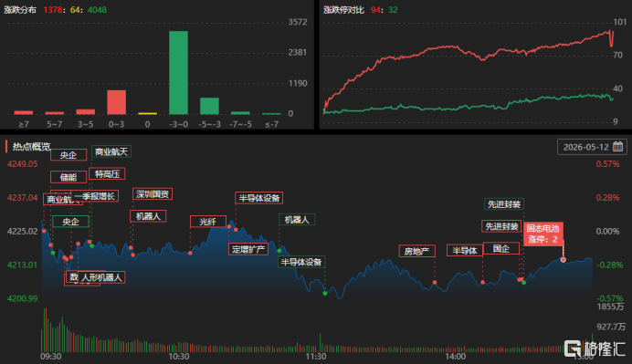Image resolution: width=632 pixels, height=364 pixels.
Task: Open the 国企 hotspot tag
Action: tap(501, 248)
